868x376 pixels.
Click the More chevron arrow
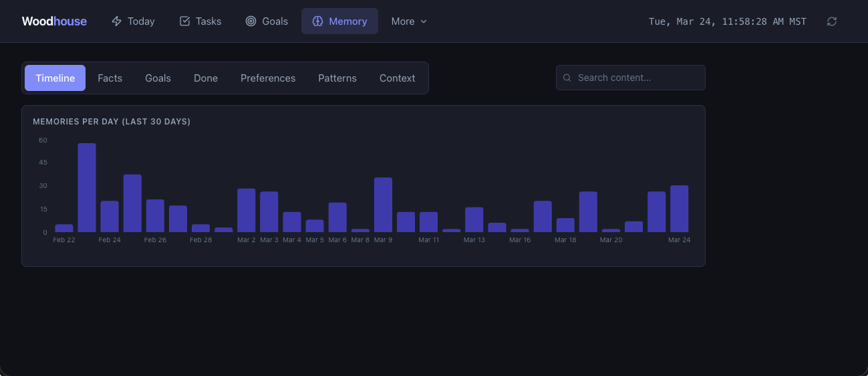(423, 21)
